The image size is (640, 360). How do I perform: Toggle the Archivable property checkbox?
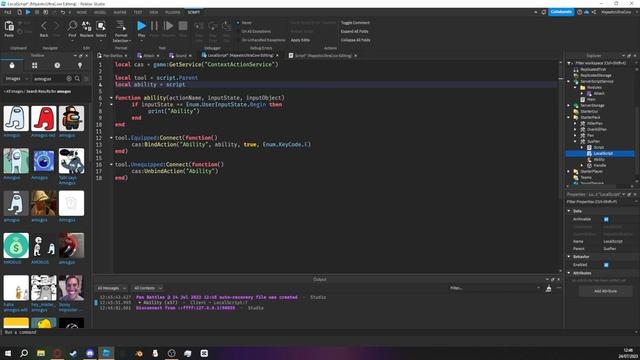[x=606, y=219]
